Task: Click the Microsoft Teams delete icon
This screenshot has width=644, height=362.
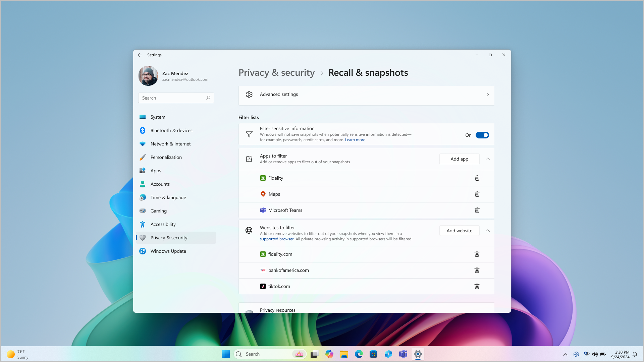Action: pyautogui.click(x=477, y=210)
